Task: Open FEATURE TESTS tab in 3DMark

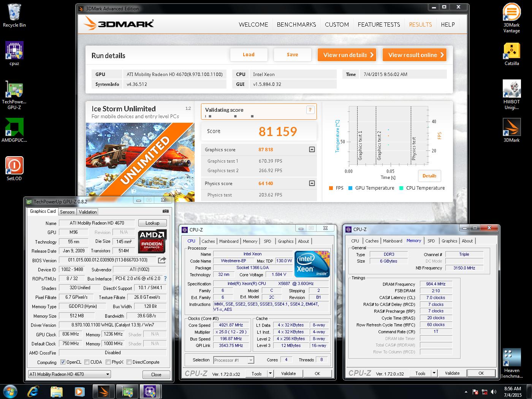Action: [379, 24]
